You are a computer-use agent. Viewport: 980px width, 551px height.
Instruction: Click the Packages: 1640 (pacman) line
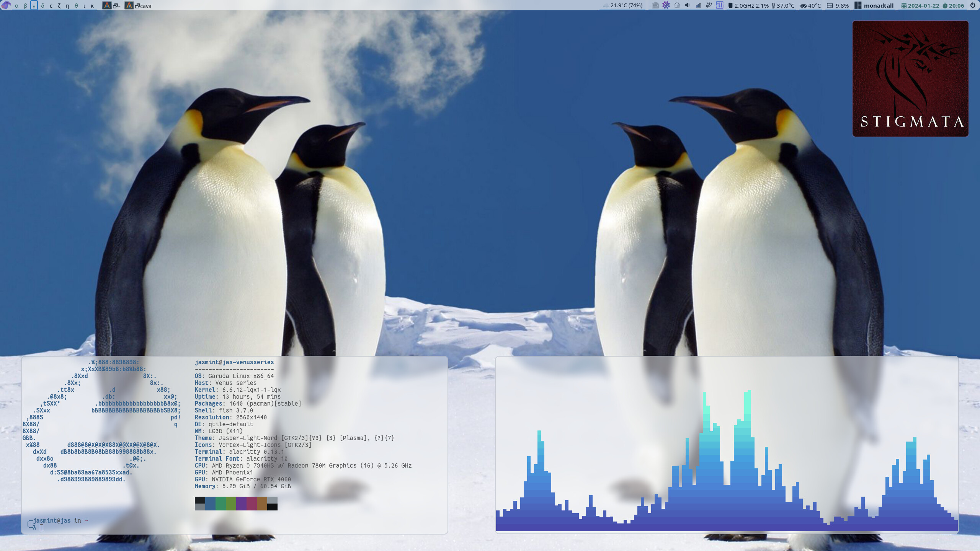(x=248, y=403)
